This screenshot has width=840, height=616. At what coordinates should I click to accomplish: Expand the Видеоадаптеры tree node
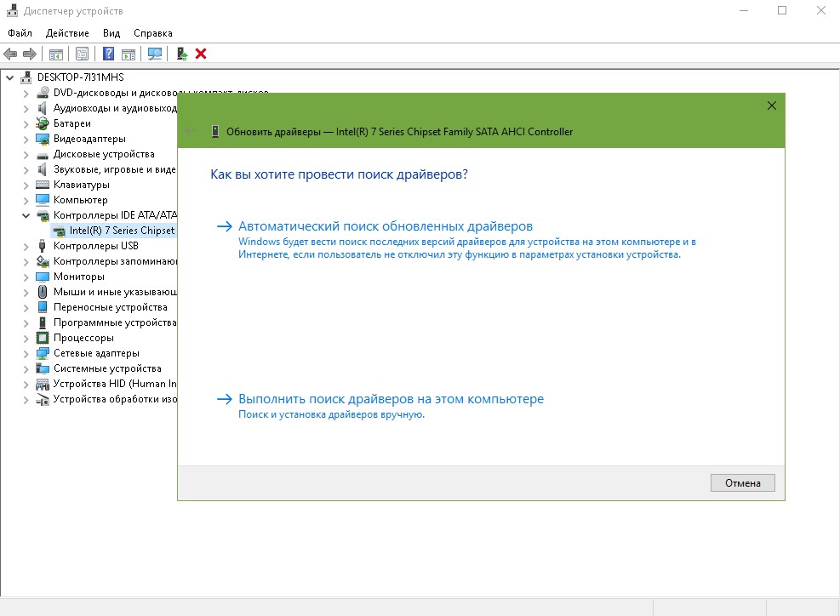pyautogui.click(x=26, y=140)
